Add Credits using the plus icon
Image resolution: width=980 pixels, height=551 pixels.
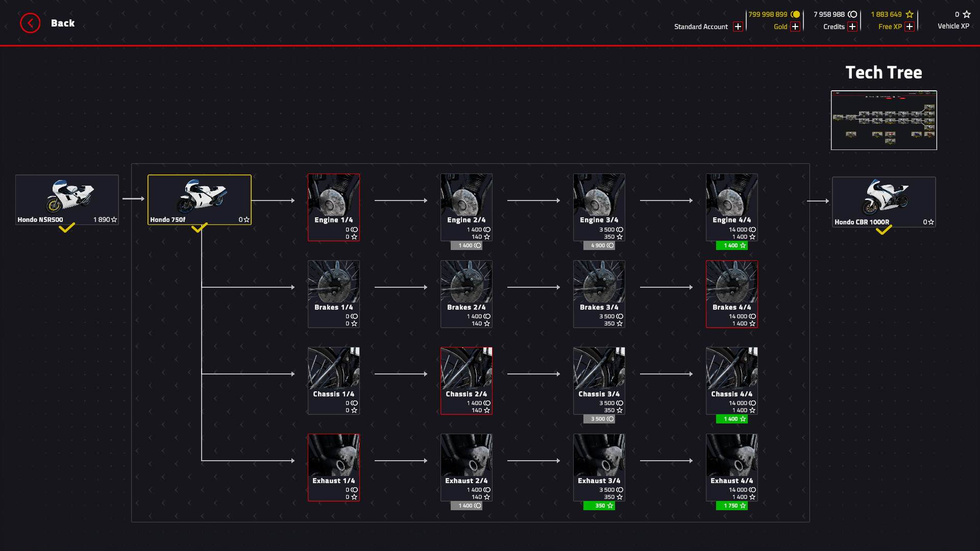tap(852, 27)
